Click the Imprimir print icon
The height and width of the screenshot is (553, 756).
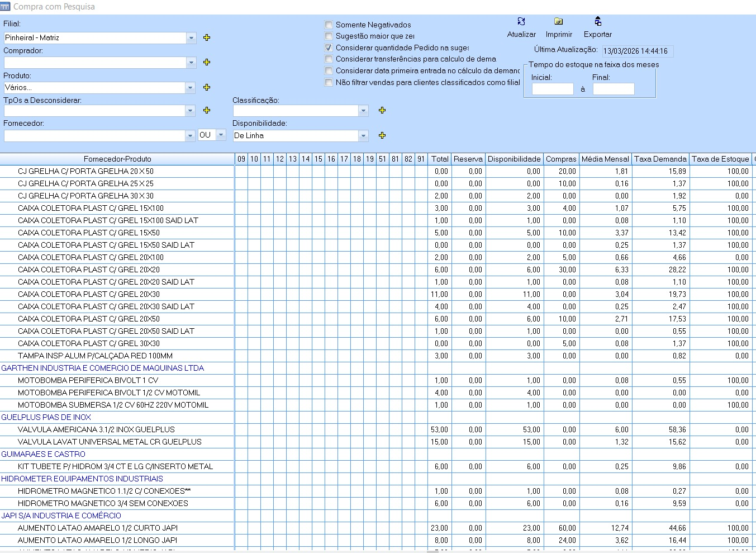558,22
